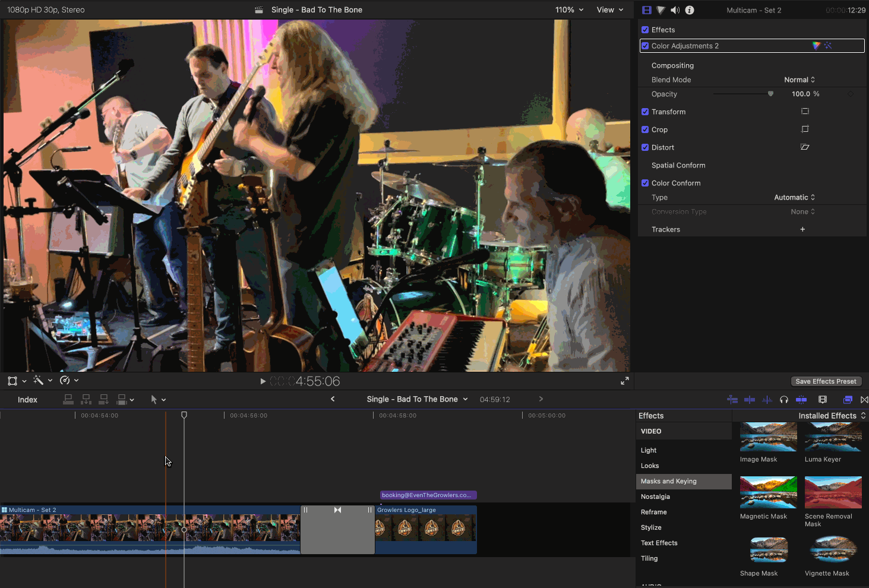Toggle the Color Conform checkbox
This screenshot has width=869, height=588.
point(645,183)
